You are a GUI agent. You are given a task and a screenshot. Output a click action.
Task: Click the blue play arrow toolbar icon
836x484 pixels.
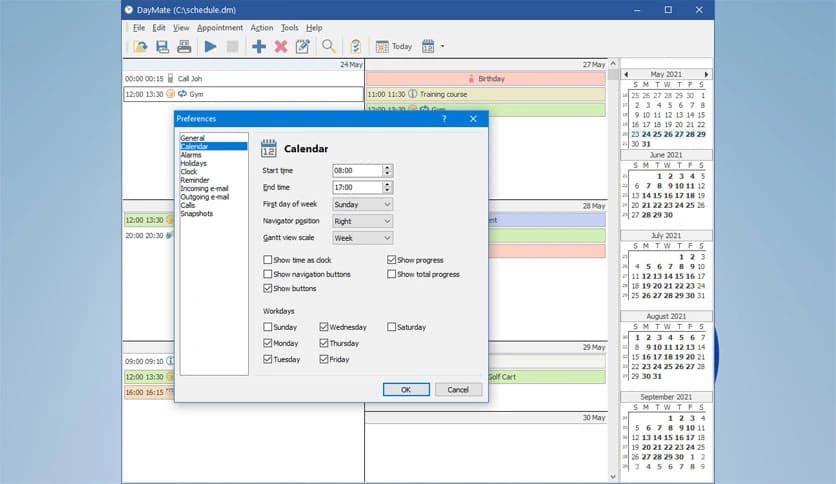click(211, 47)
